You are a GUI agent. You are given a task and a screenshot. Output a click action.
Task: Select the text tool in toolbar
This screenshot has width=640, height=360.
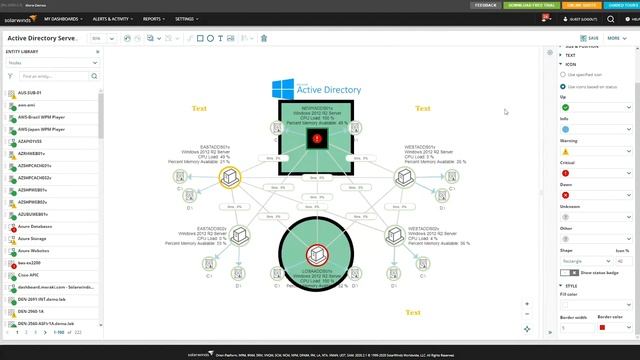point(220,38)
